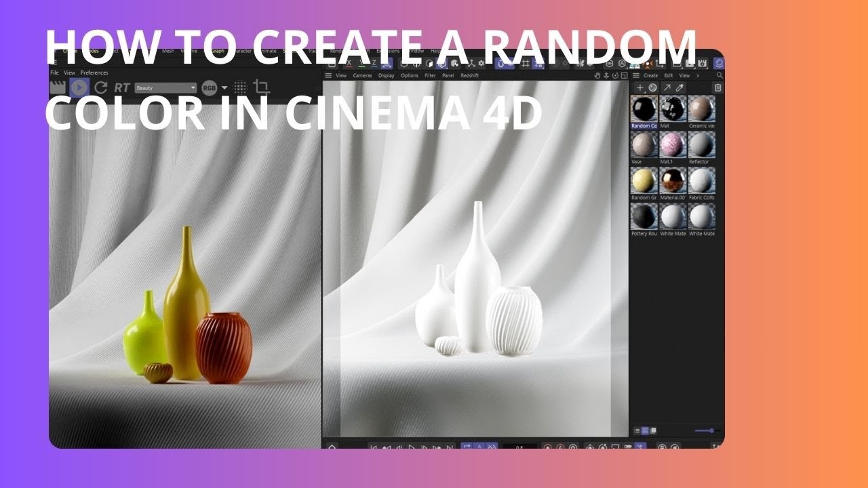
Task: Open the viewport Options menu
Action: (x=410, y=75)
